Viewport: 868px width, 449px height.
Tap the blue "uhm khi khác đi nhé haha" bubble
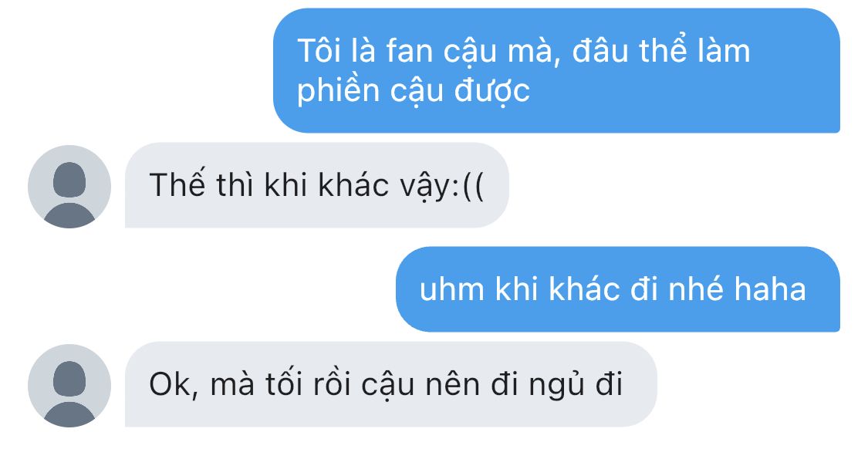coord(618,289)
